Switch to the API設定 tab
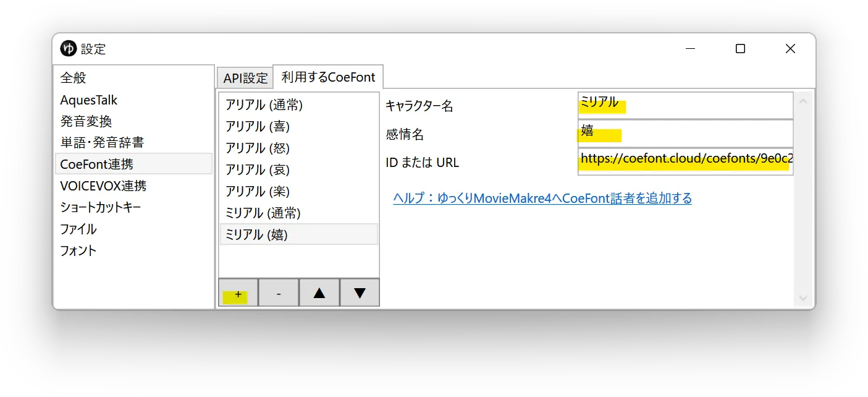 pyautogui.click(x=245, y=79)
